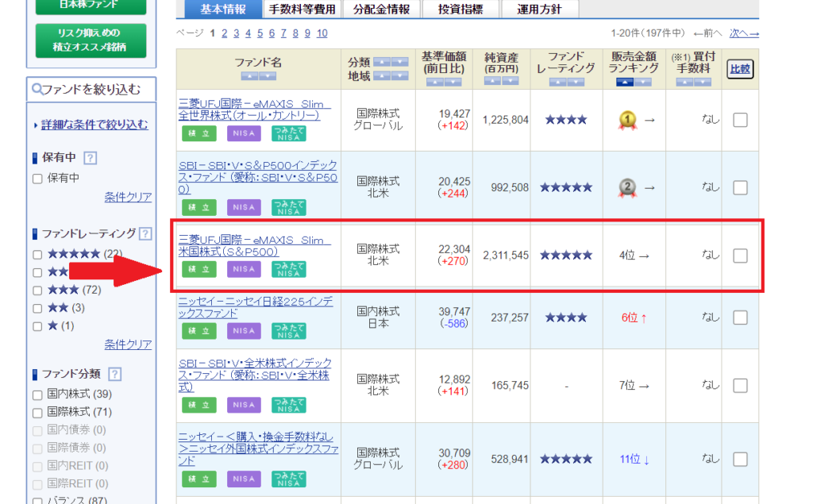Image resolution: width=813 pixels, height=504 pixels.
Task: Expand 詳細な条件で絞り込む filter options
Action: click(x=94, y=125)
